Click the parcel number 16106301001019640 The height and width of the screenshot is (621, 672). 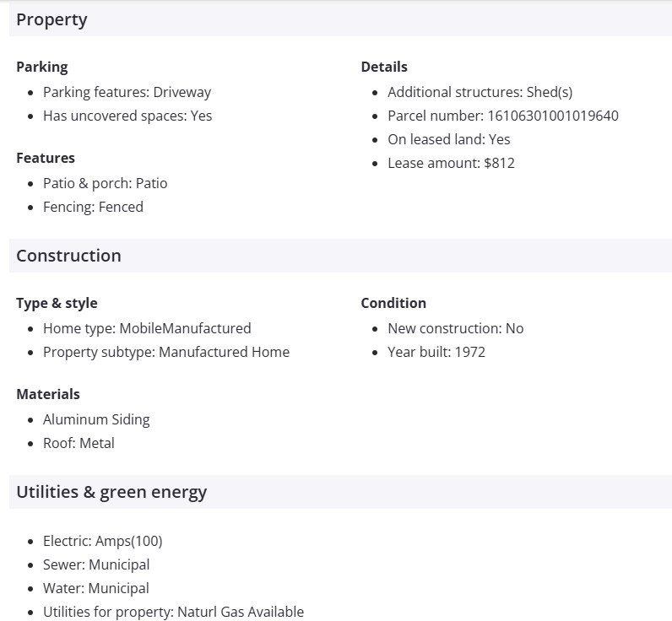tap(553, 116)
